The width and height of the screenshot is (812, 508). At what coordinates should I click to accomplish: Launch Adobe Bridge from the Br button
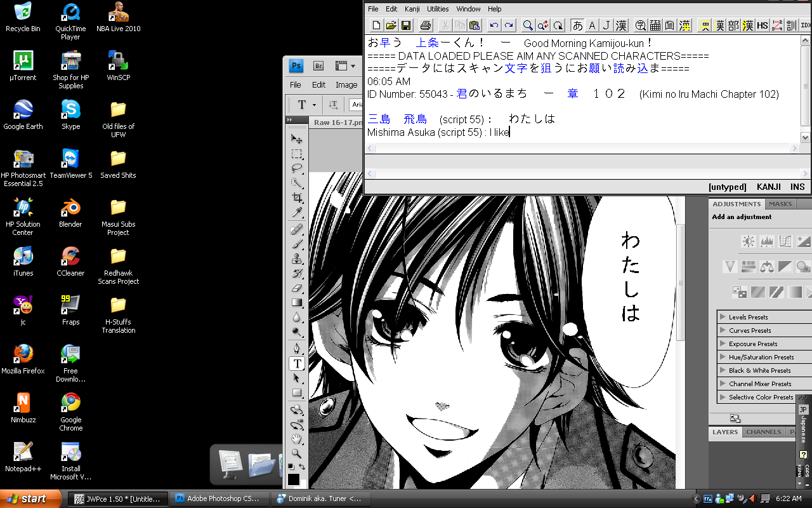pyautogui.click(x=318, y=65)
